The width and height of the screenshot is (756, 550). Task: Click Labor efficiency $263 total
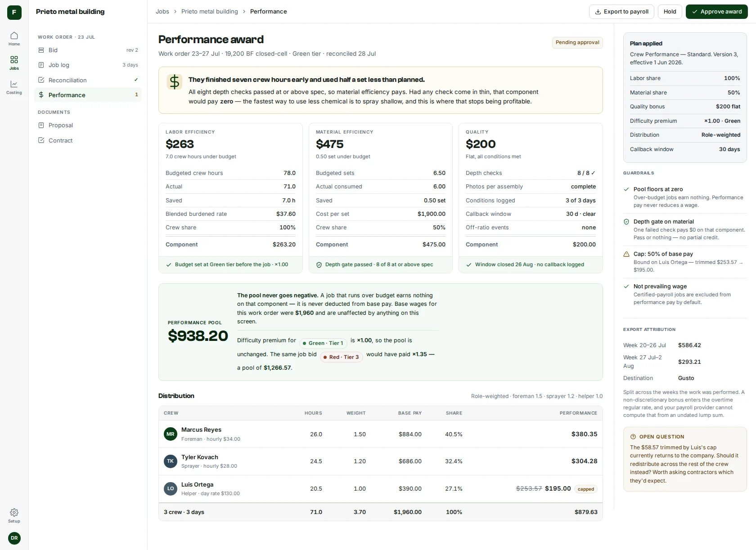[180, 144]
